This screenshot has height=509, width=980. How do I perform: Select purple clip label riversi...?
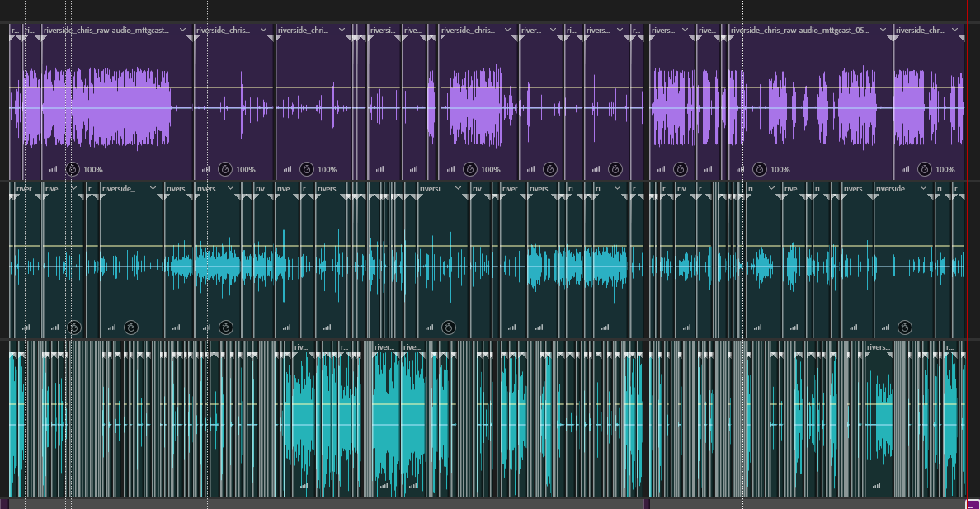pyautogui.click(x=383, y=30)
